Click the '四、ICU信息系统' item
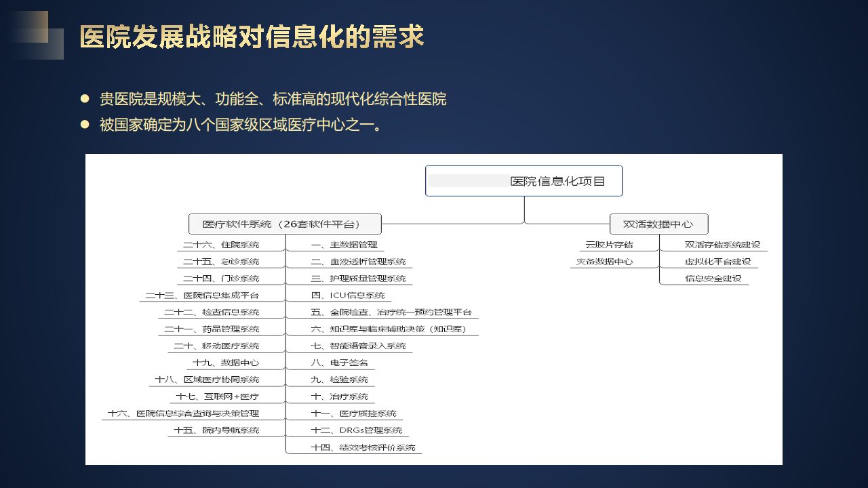Screen dimensions: 868x488 click(348, 296)
